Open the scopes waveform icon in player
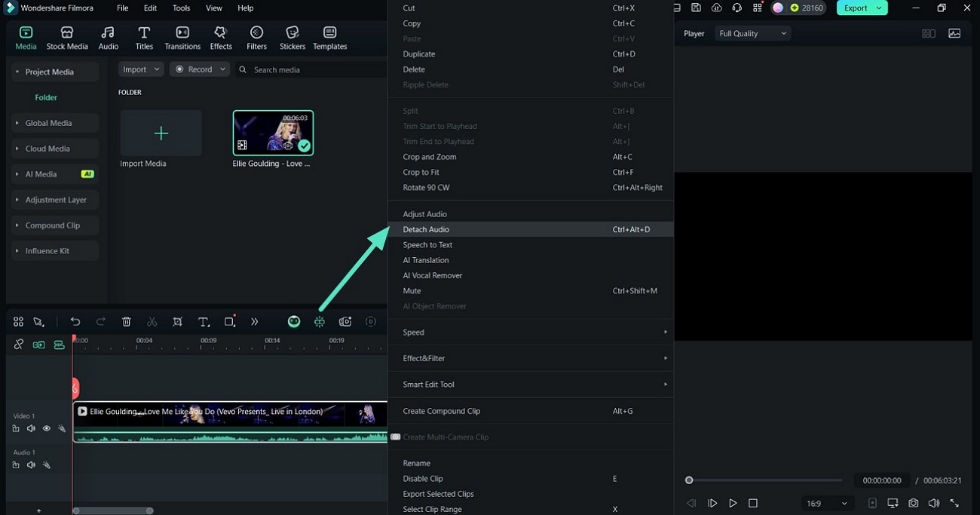Viewport: 980px width, 515px height. [x=954, y=33]
